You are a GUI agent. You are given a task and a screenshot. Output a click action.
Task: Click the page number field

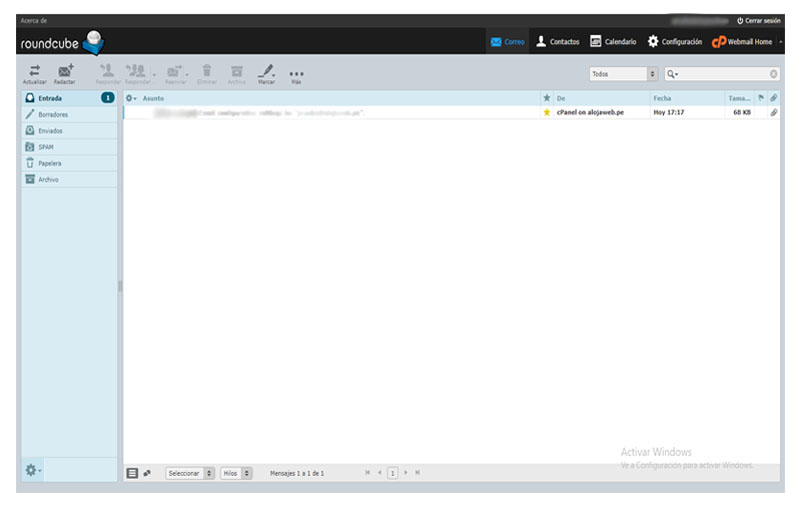[392, 473]
